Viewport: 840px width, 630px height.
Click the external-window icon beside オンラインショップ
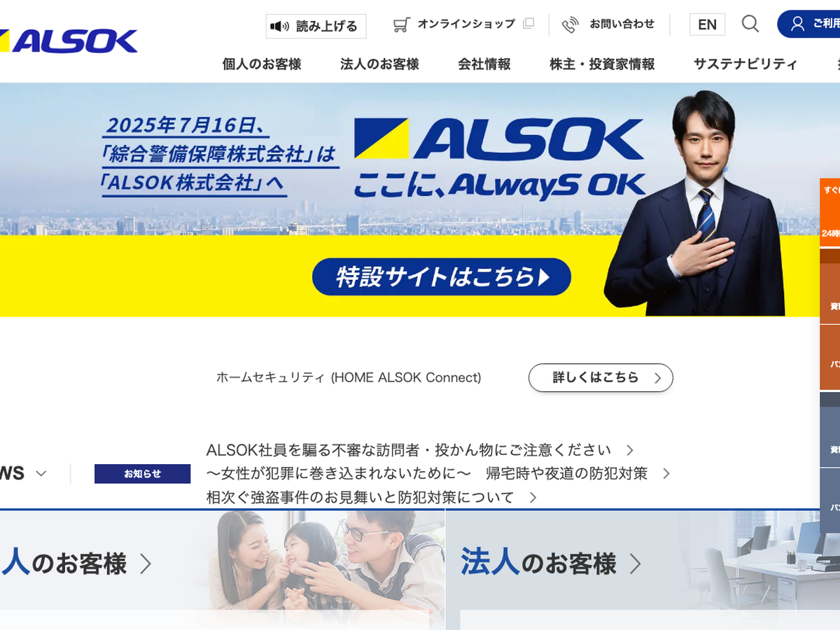[x=528, y=24]
